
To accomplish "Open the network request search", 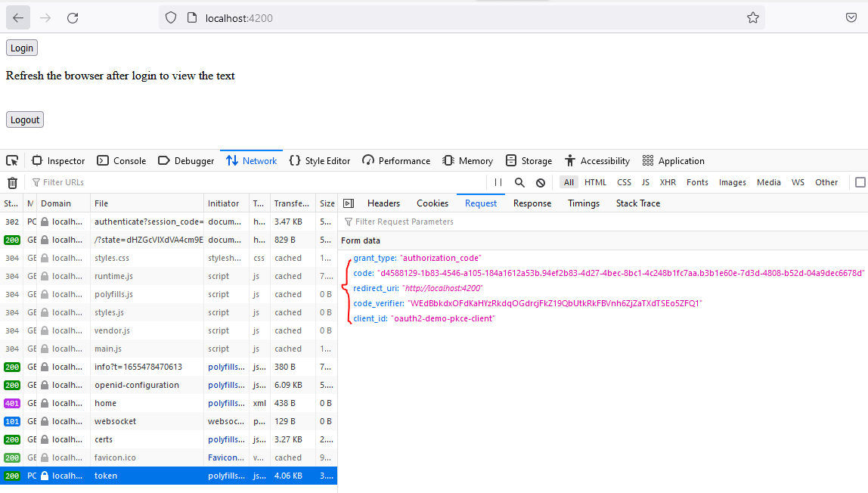I will click(x=519, y=181).
